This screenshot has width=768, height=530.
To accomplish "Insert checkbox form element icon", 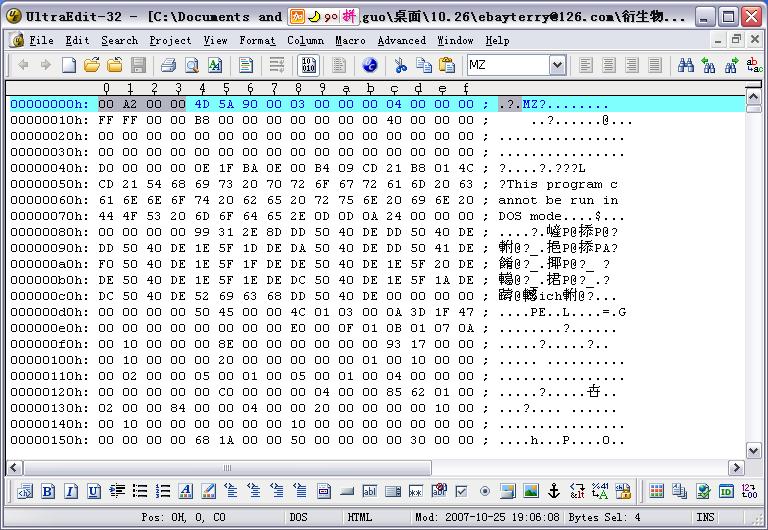I will (x=461, y=491).
